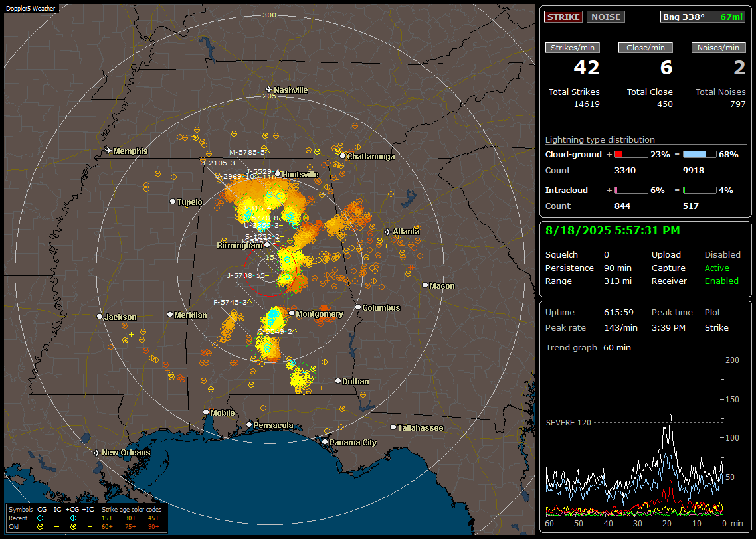Click the New Orleans airport icon
The image size is (756, 539).
[97, 453]
